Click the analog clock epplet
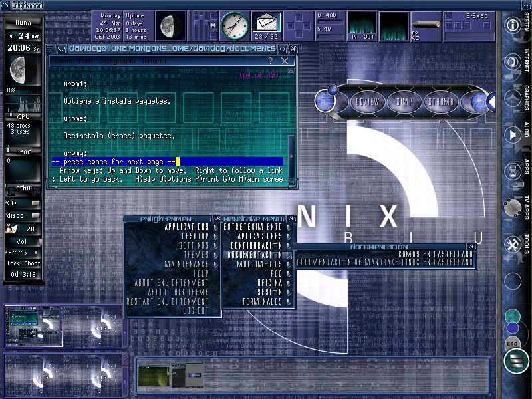Viewport: 532px width, 399px height. [x=235, y=26]
